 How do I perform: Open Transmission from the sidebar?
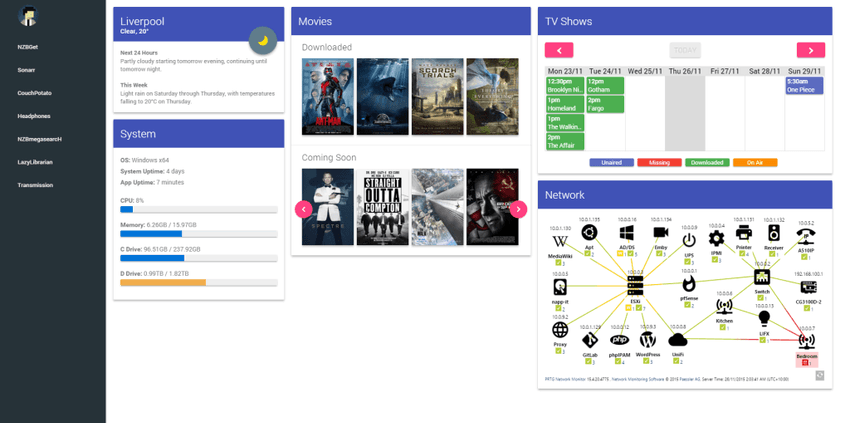[x=35, y=185]
